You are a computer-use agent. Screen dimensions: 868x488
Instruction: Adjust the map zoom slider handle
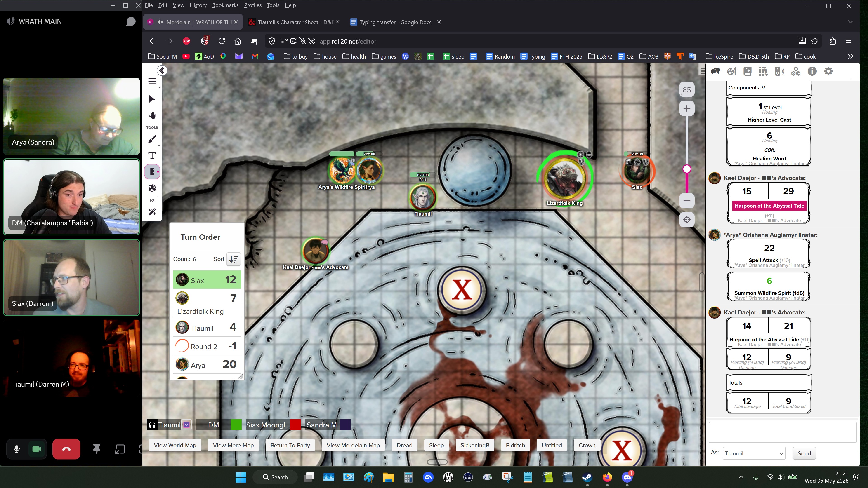[x=687, y=169]
